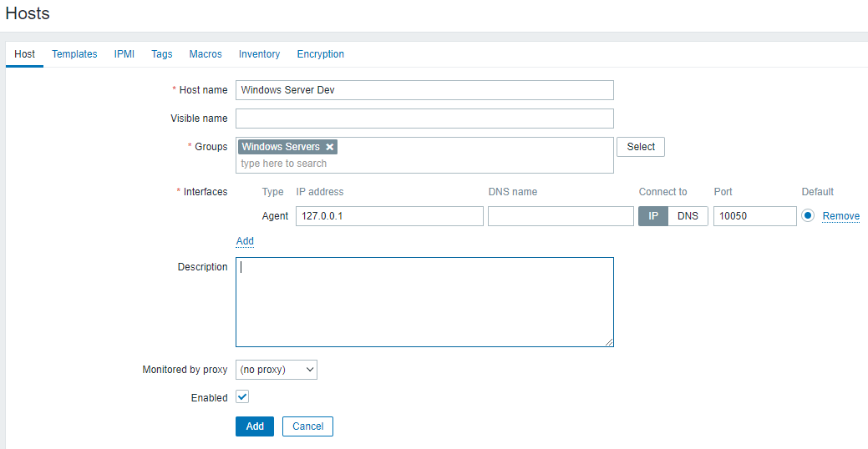Click the Add interface link

point(245,241)
